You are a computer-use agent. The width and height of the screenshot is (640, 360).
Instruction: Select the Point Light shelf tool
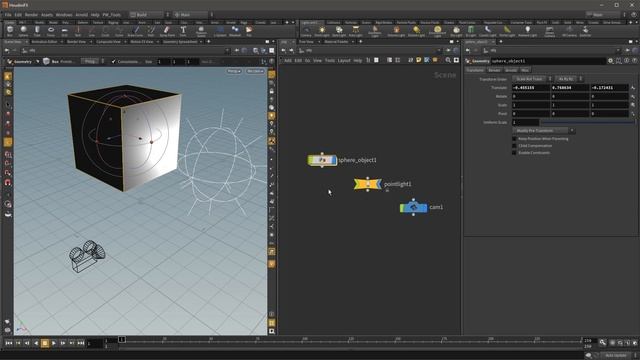322,31
